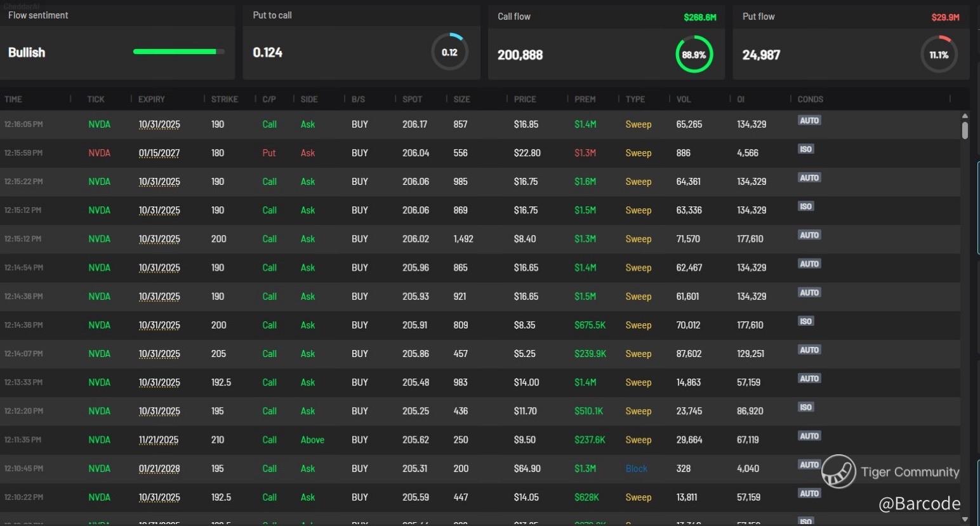Click the Put to call 0.12 ring gauge
The image size is (980, 526).
(x=450, y=52)
